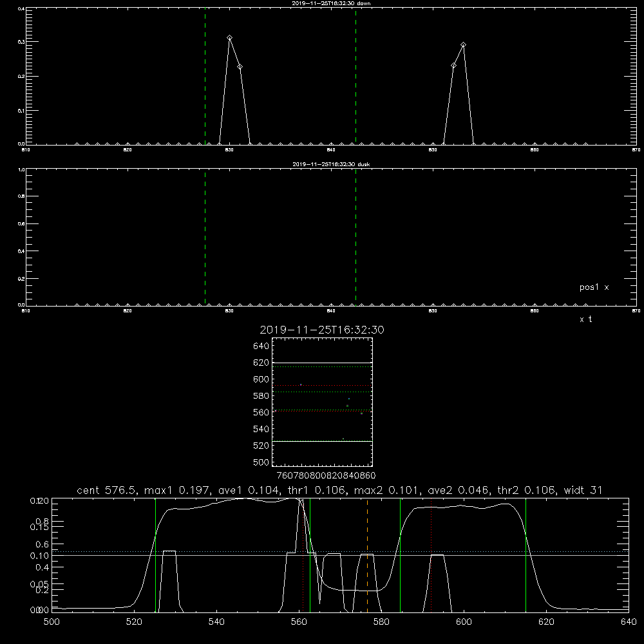Click 'thr2 0.106' in the bottom plot header
The width and height of the screenshot is (644, 644).
point(526,490)
